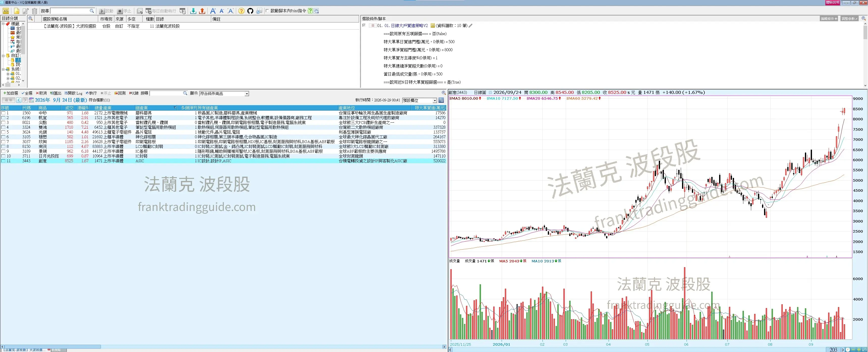Click the 回測 backtest button
Viewport: 868px width, 352px height.
click(x=120, y=93)
